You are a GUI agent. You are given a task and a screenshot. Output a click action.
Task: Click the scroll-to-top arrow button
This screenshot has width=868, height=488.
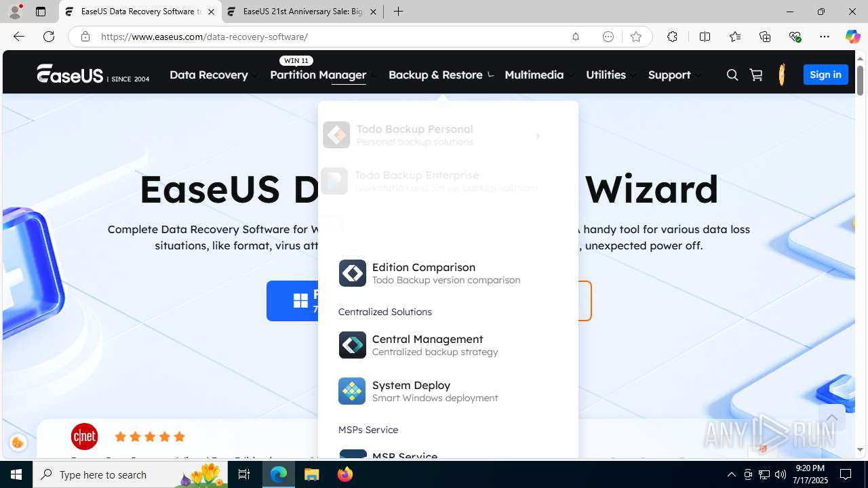click(832, 418)
